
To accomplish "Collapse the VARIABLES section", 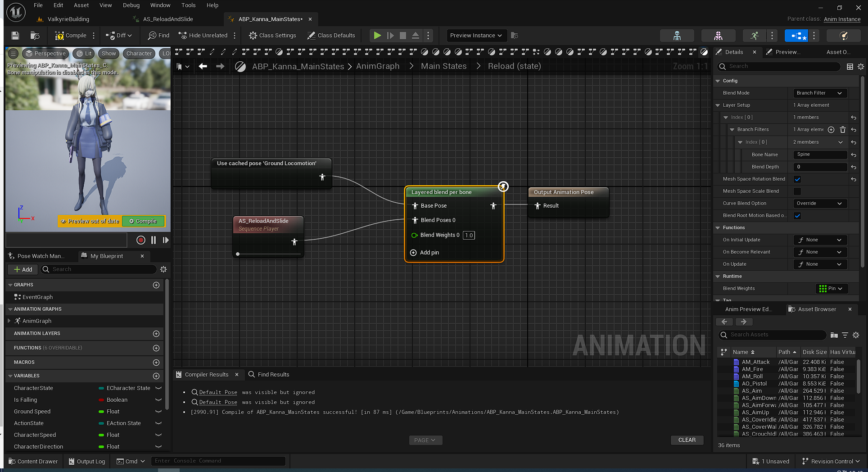I will point(10,376).
